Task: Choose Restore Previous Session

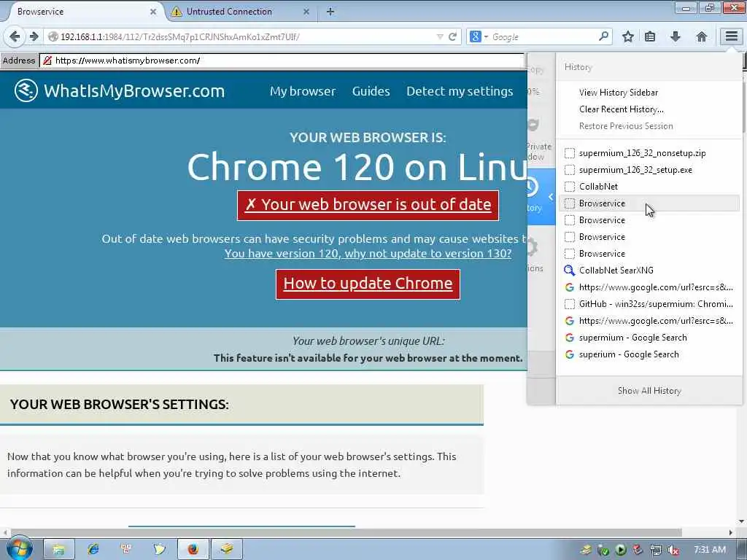Action: 626,125
